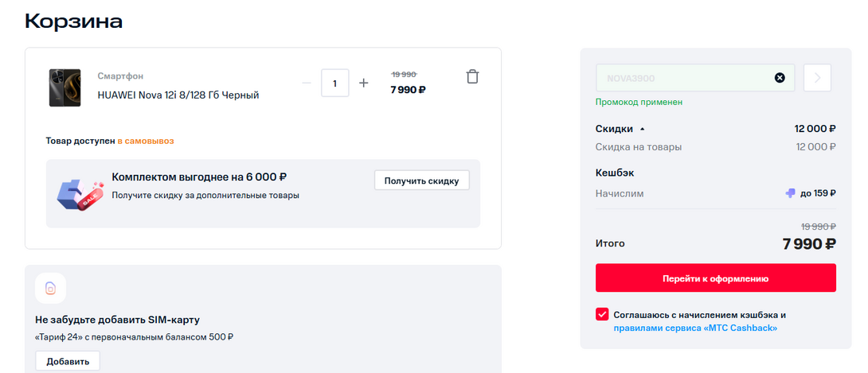Clear the NOVA3900 promo code

pos(780,78)
